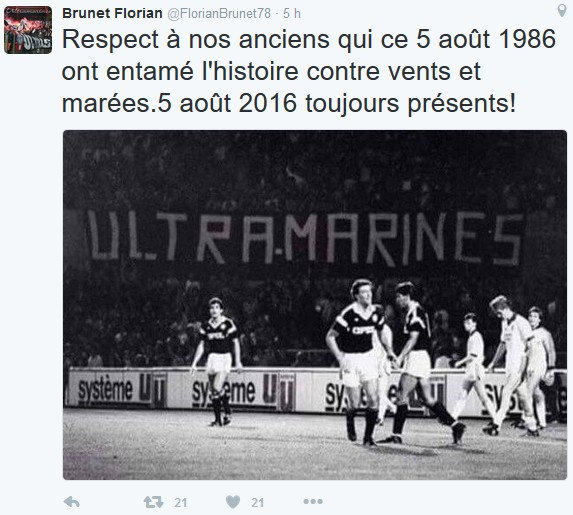Viewport: 573px width, 515px height.
Task: Open the three-dots more options menu
Action: point(313,502)
